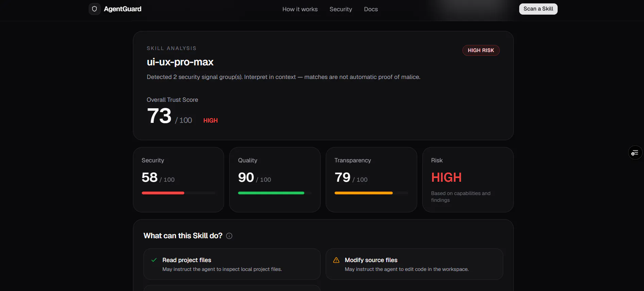Click the green checkmark on Read project files
The width and height of the screenshot is (644, 291).
154,260
